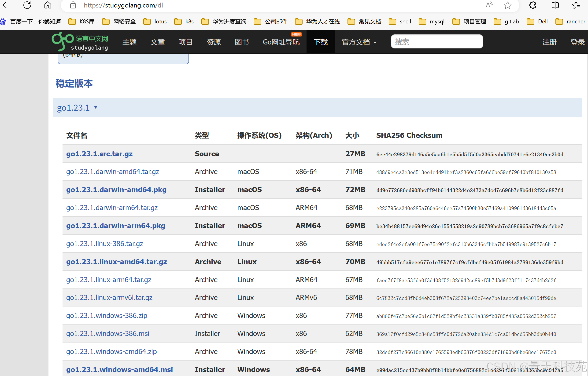588x376 pixels.
Task: Download go1.23.1.linux-386.tar.gz
Action: click(x=104, y=244)
